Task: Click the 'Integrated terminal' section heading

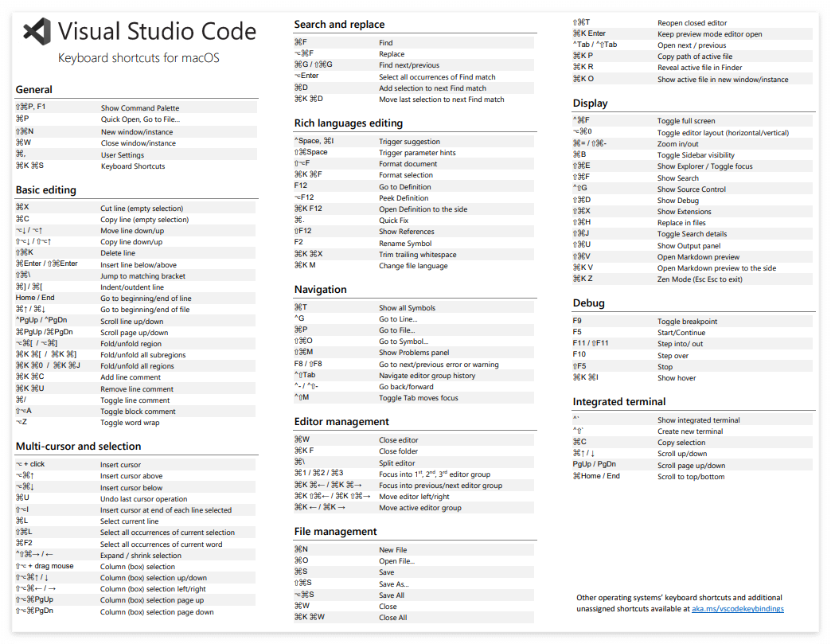Action: point(619,402)
